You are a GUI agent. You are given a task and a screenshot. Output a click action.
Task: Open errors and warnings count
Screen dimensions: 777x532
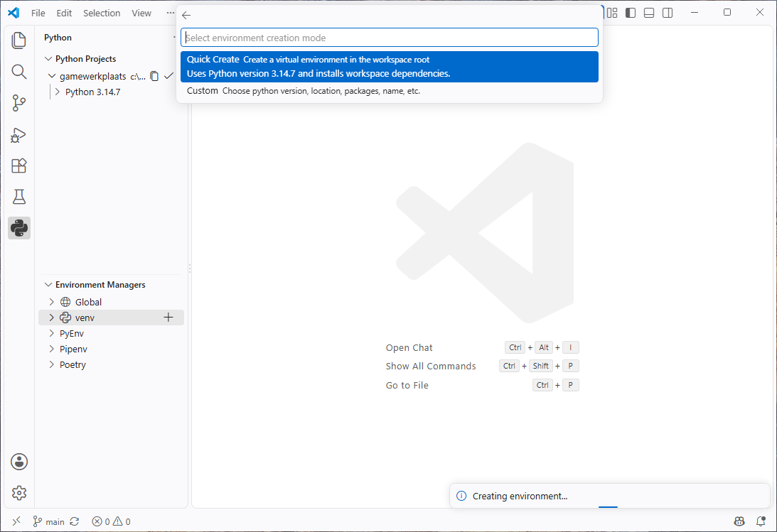click(x=111, y=521)
